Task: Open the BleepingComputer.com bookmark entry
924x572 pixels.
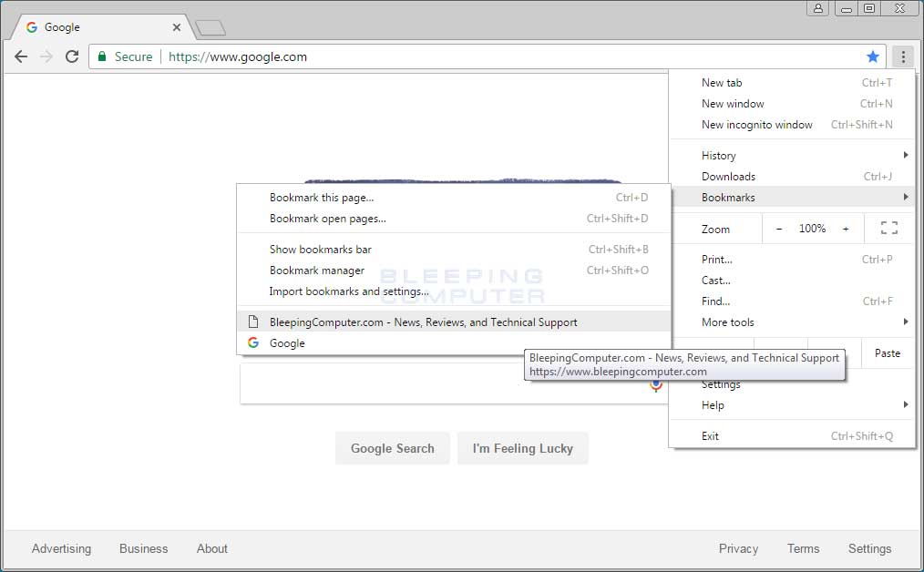Action: pos(454,322)
